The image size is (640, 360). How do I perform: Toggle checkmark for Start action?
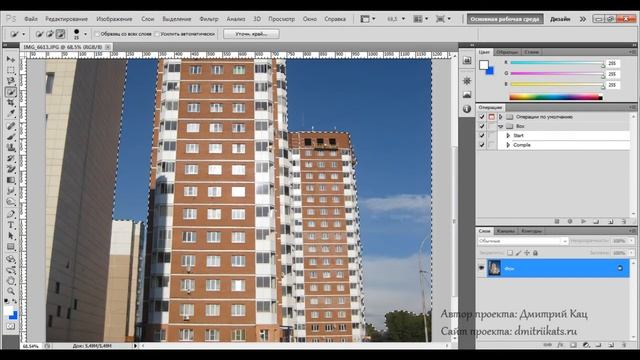(482, 136)
